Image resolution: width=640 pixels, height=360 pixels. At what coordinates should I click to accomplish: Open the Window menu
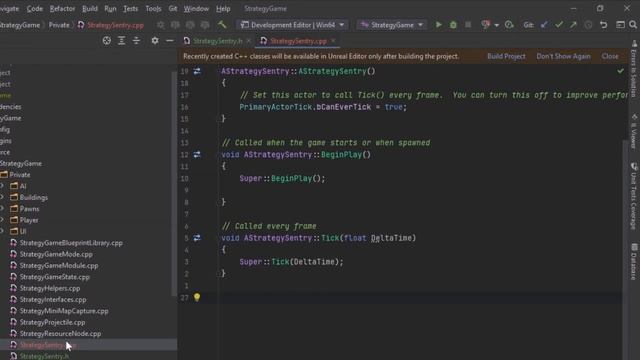coord(196,9)
